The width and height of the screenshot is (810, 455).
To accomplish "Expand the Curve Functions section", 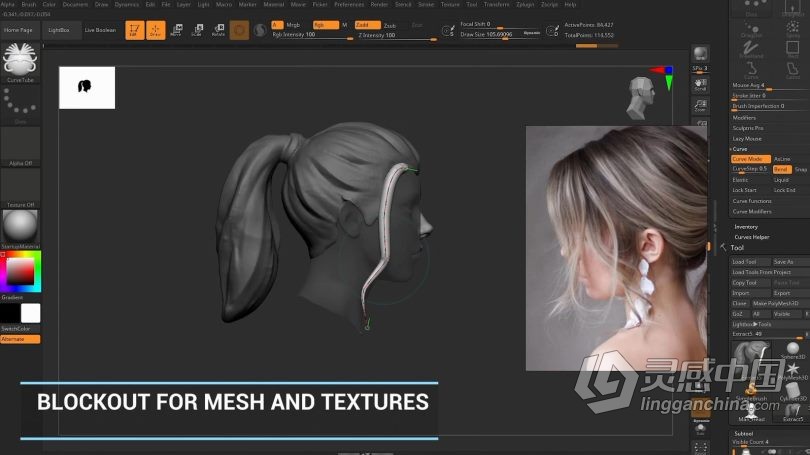I will point(752,201).
